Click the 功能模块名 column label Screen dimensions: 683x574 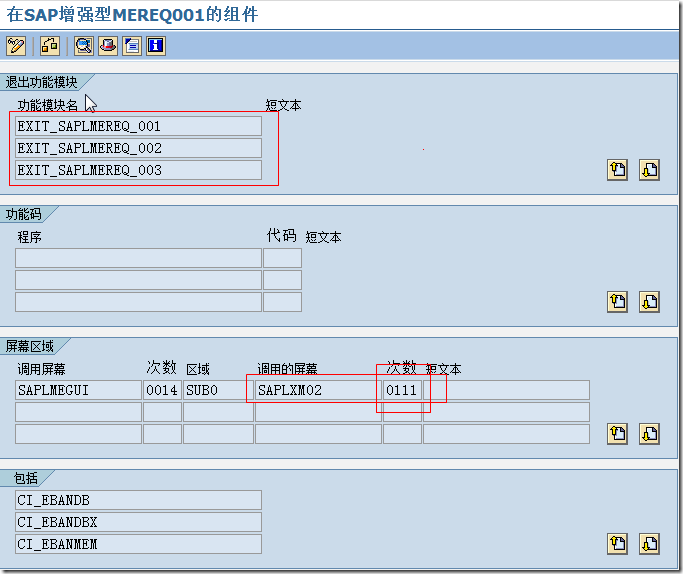pos(47,105)
